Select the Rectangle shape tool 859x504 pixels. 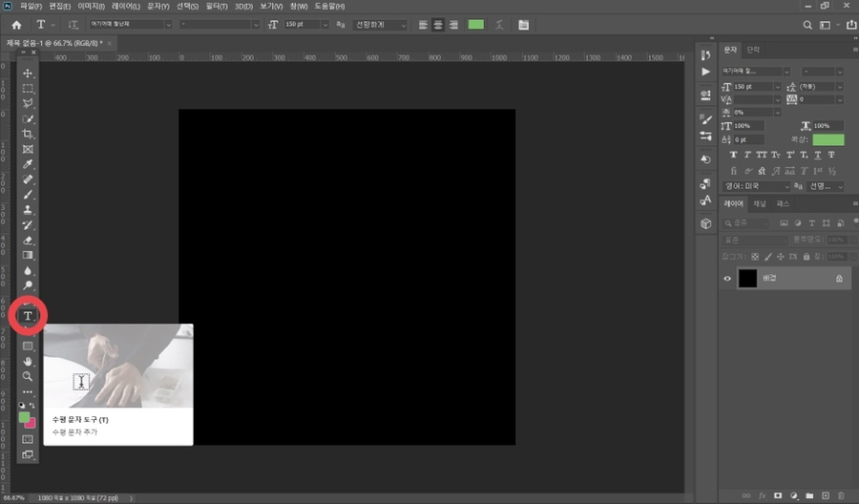pos(28,346)
